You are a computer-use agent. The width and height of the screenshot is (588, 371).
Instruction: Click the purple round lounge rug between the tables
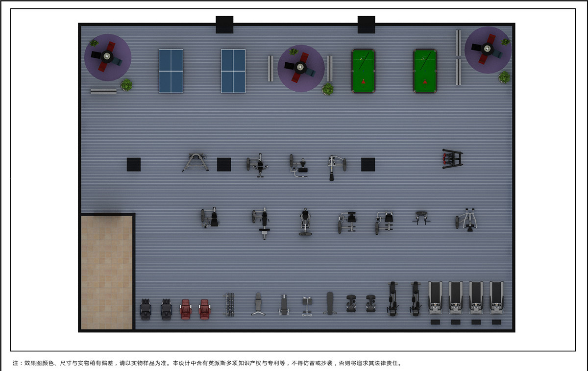(x=301, y=69)
